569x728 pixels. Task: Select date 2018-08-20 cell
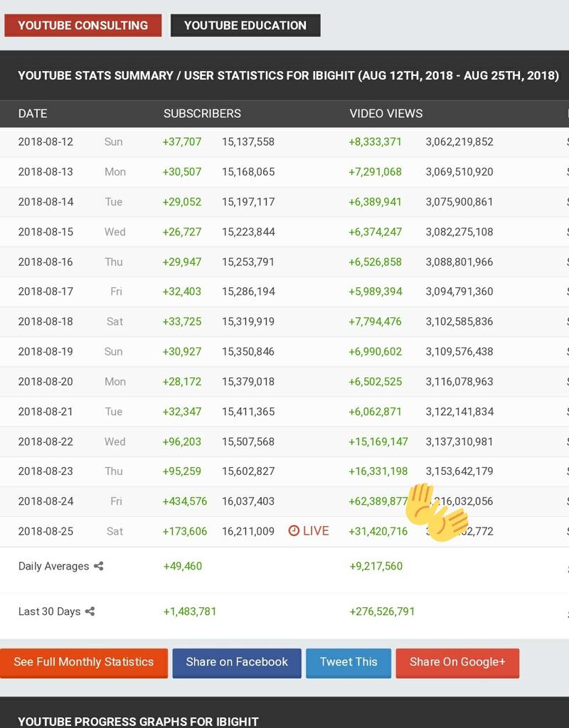(46, 382)
